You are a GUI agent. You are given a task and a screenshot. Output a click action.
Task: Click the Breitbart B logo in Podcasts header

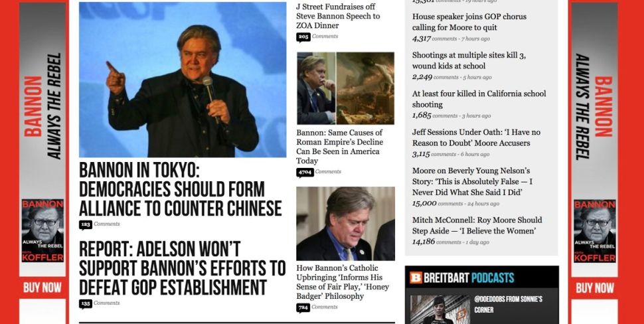[416, 278]
